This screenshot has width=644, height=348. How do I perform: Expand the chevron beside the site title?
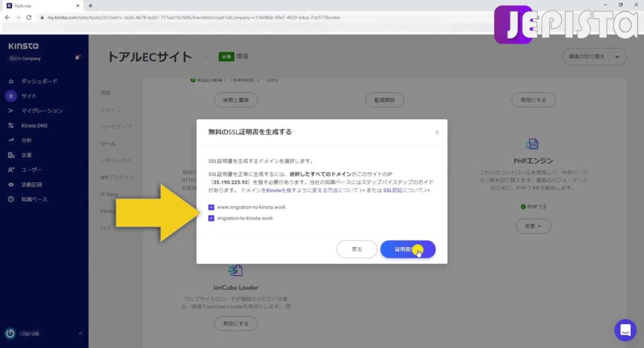(x=205, y=57)
